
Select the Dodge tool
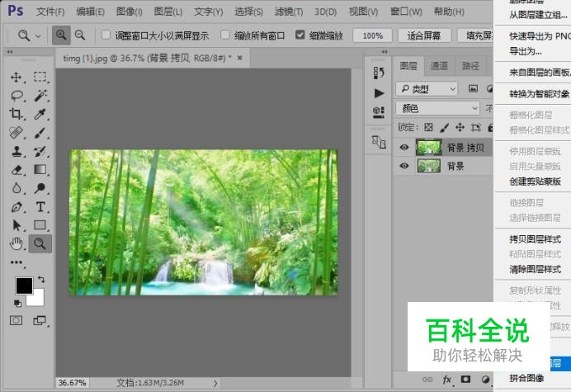coord(40,188)
